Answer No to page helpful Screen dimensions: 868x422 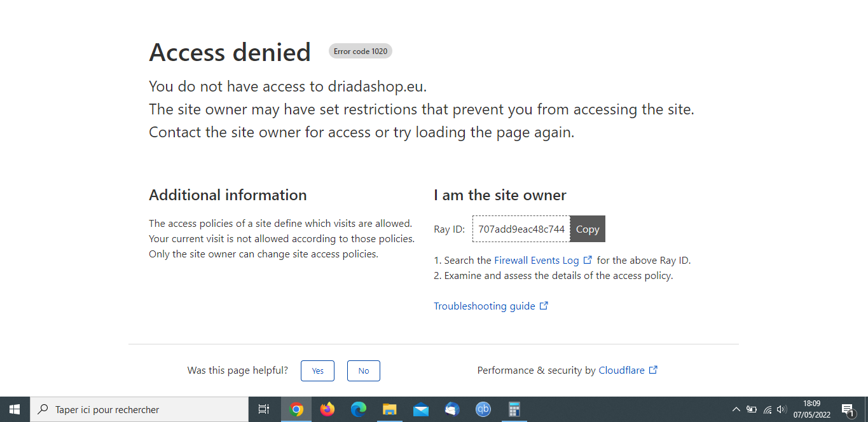(364, 371)
